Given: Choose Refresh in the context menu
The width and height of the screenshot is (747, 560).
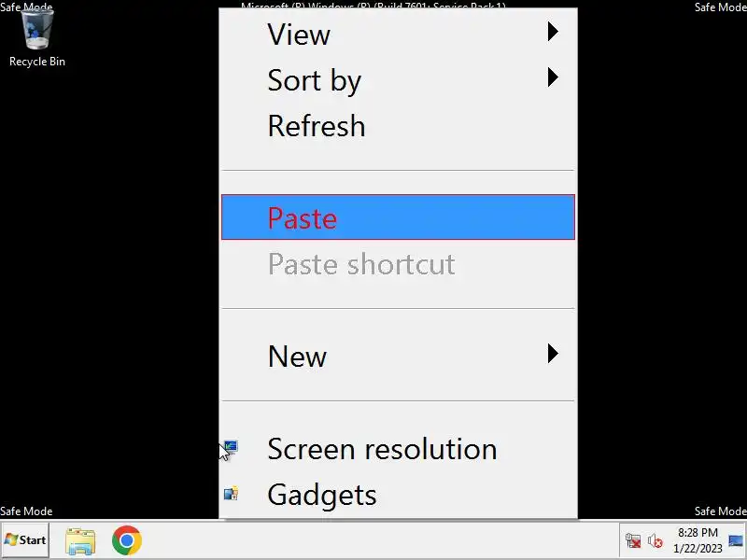Looking at the screenshot, I should (x=317, y=126).
